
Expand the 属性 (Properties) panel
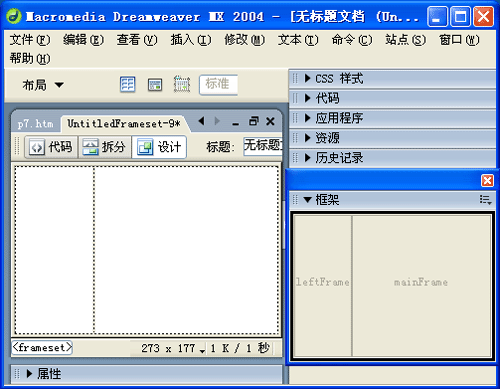click(29, 374)
